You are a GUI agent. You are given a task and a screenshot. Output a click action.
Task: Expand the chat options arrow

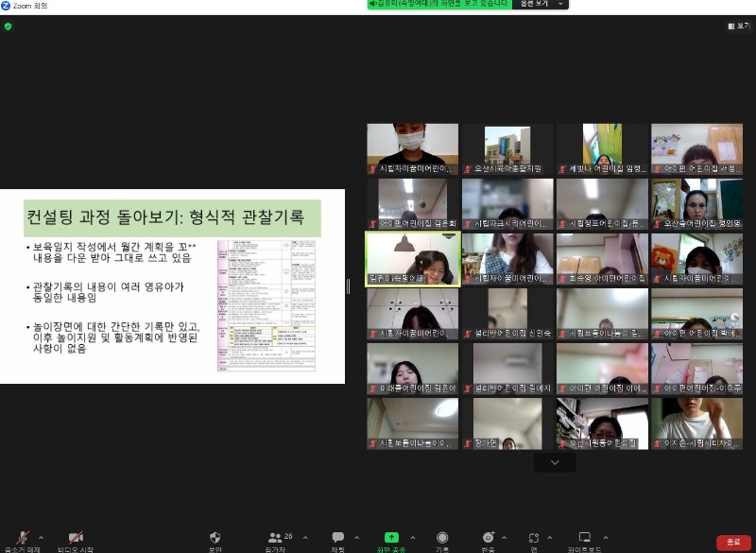[x=356, y=537]
